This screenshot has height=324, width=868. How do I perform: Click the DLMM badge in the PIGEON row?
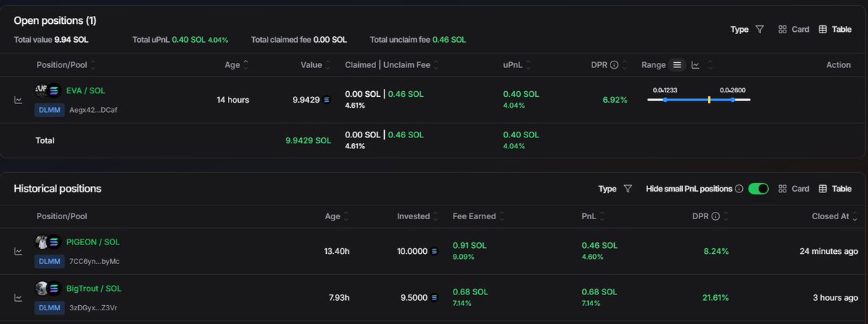[48, 261]
